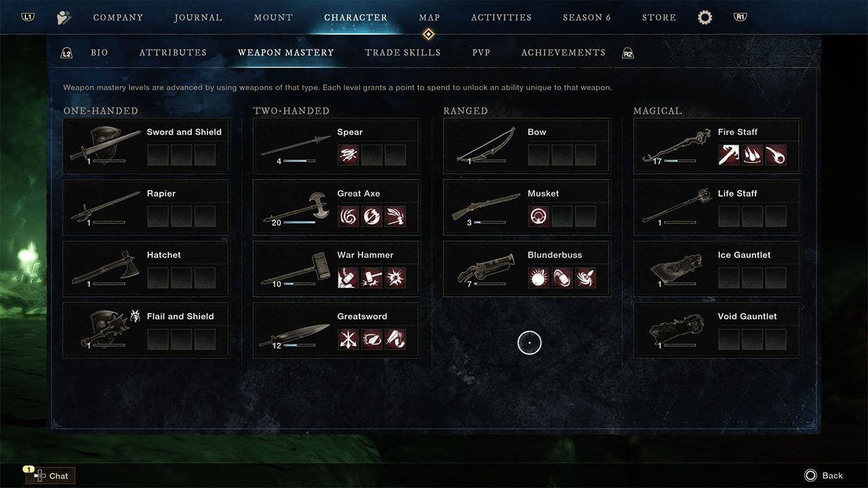Click the first Greatsword ability icon

click(349, 340)
